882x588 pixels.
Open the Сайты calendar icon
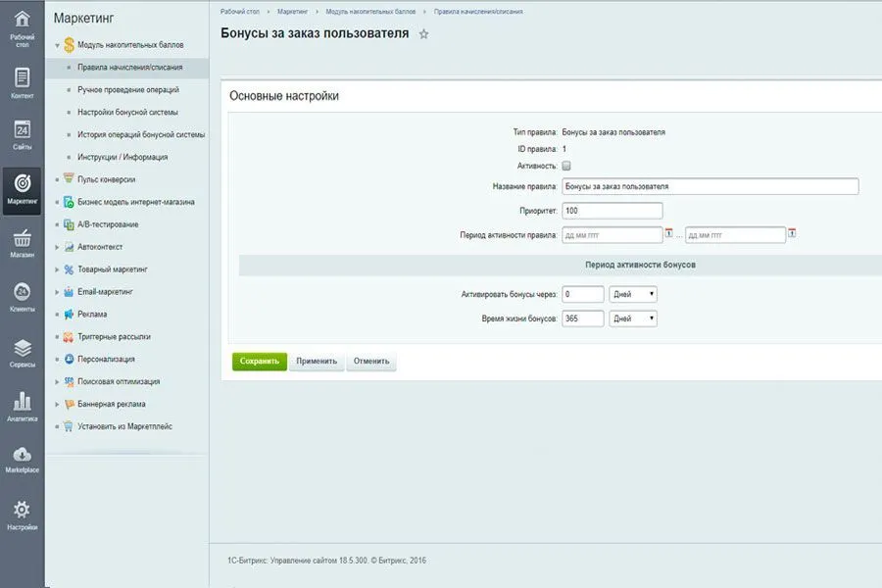pos(22,130)
